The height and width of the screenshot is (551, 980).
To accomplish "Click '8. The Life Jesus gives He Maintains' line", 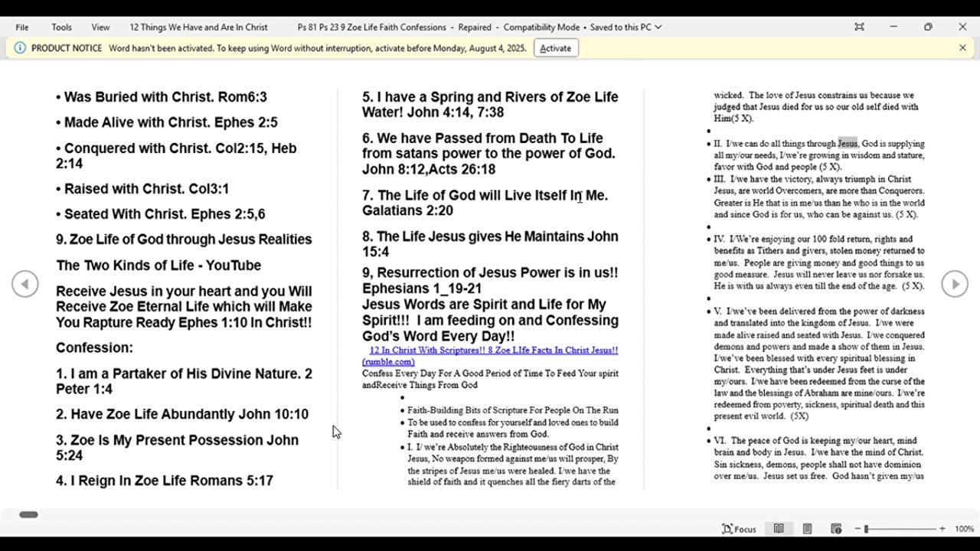I will click(490, 244).
